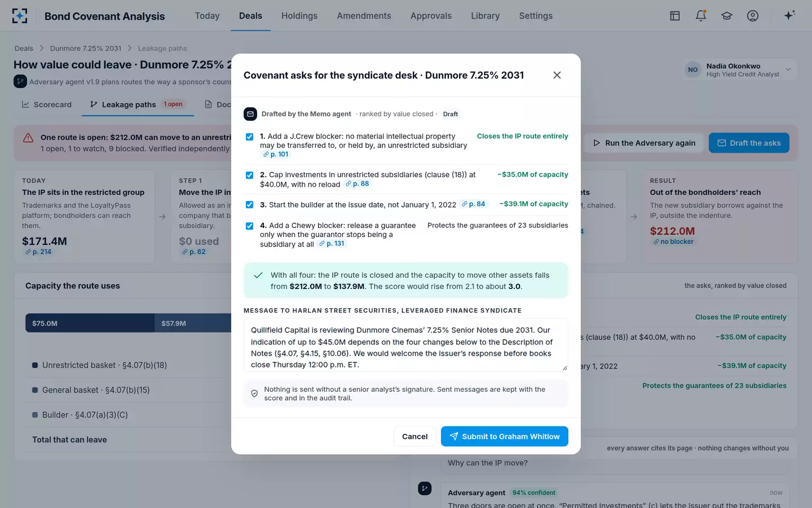The width and height of the screenshot is (812, 508).
Task: Click the Adversary agent icon beside v1.9 description
Action: [x=20, y=82]
